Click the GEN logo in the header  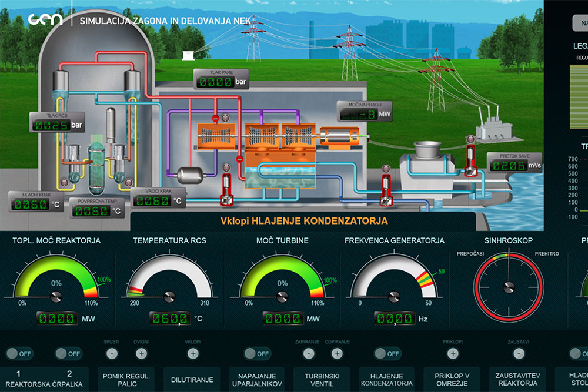(45, 19)
